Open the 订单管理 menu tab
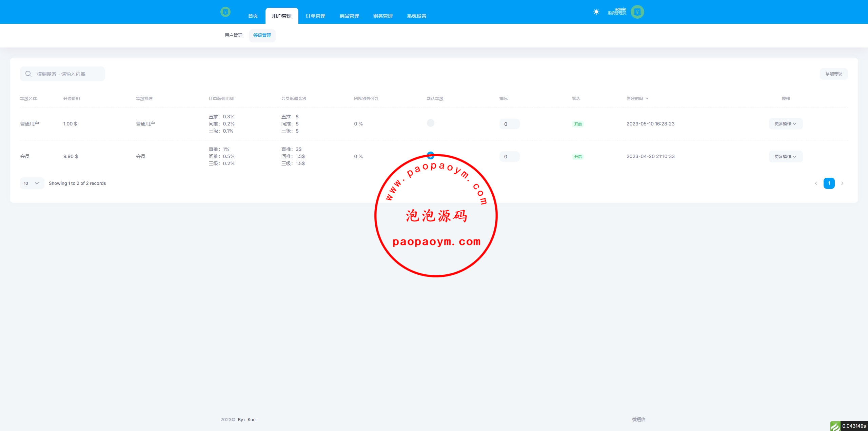Screen dimensions: 868x431 tap(315, 16)
